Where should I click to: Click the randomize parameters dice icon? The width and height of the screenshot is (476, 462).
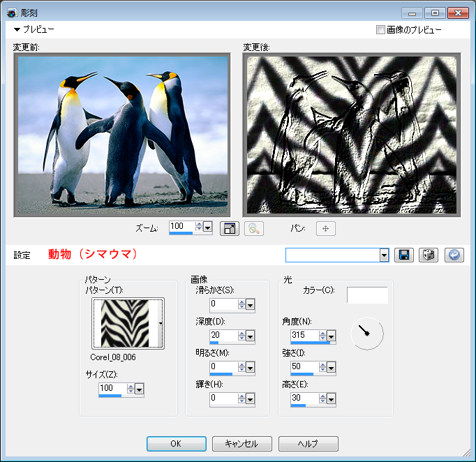click(428, 255)
